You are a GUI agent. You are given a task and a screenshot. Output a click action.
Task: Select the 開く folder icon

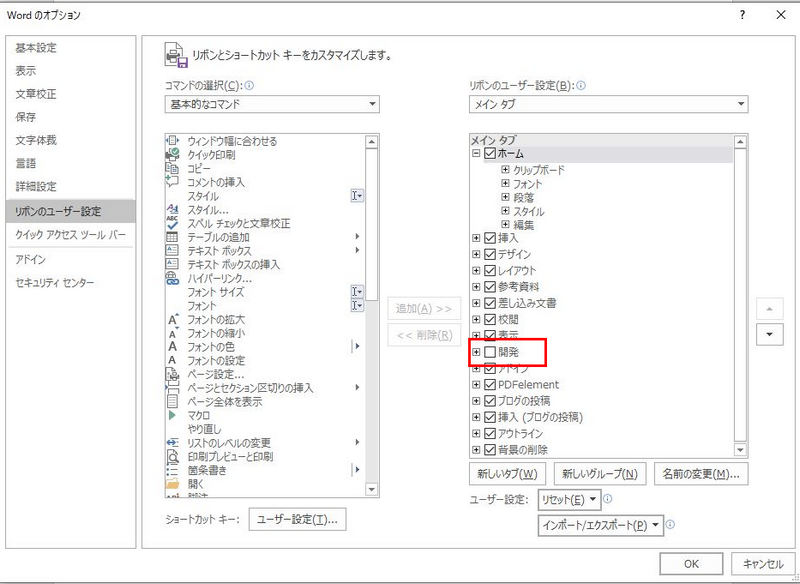coord(172,484)
